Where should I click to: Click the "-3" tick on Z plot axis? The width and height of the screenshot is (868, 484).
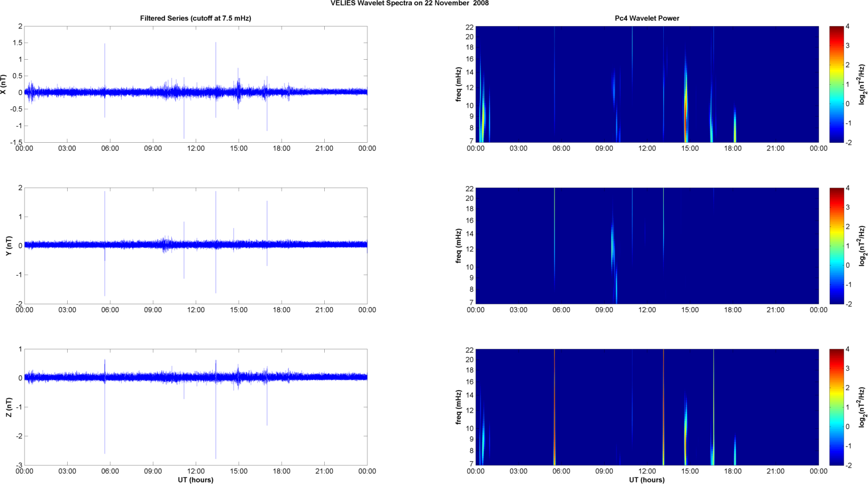point(19,465)
